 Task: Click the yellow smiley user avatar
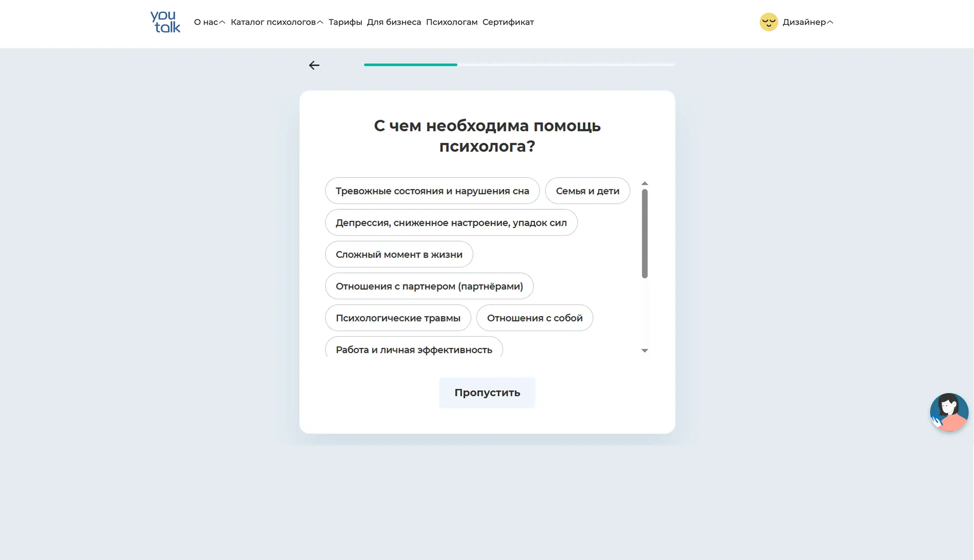(769, 22)
